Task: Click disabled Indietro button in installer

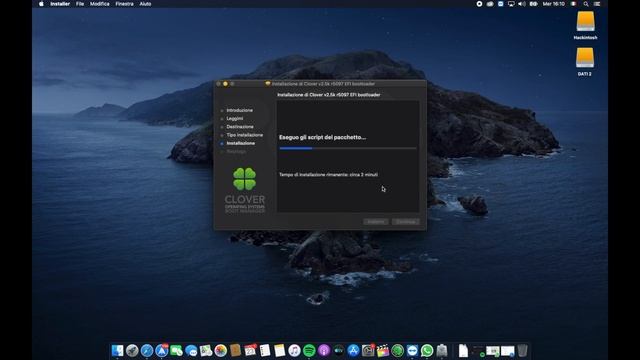Action: [376, 222]
